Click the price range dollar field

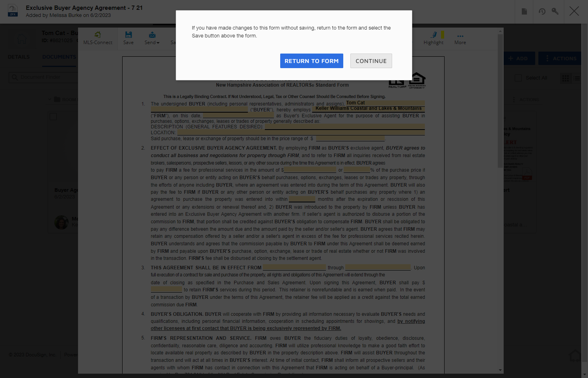coord(350,139)
